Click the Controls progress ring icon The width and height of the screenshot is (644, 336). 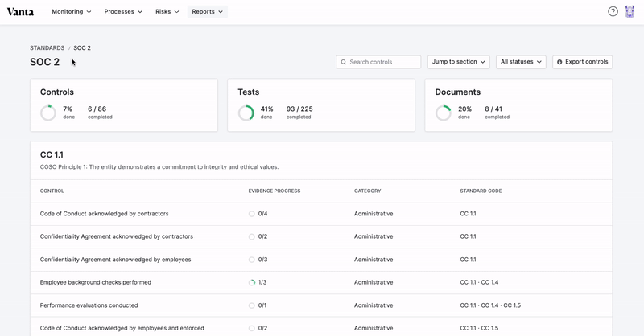click(48, 113)
